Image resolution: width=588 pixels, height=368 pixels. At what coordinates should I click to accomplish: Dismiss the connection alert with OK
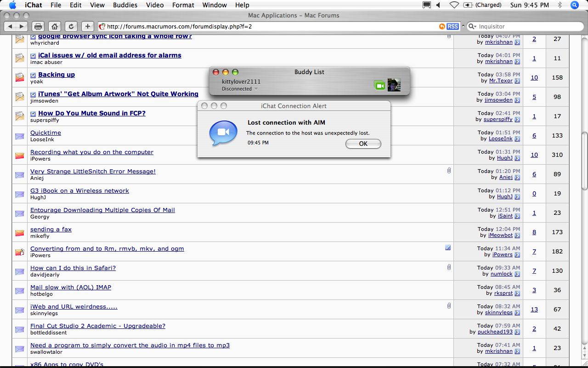coord(363,144)
